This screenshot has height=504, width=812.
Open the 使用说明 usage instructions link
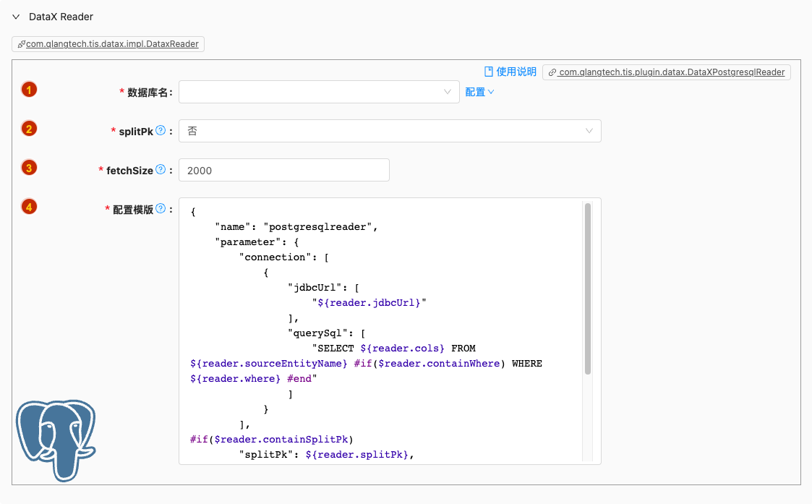(x=516, y=72)
